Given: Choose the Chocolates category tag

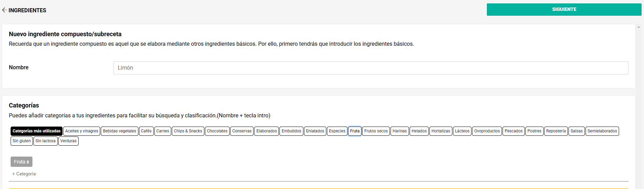Looking at the screenshot, I should point(217,131).
